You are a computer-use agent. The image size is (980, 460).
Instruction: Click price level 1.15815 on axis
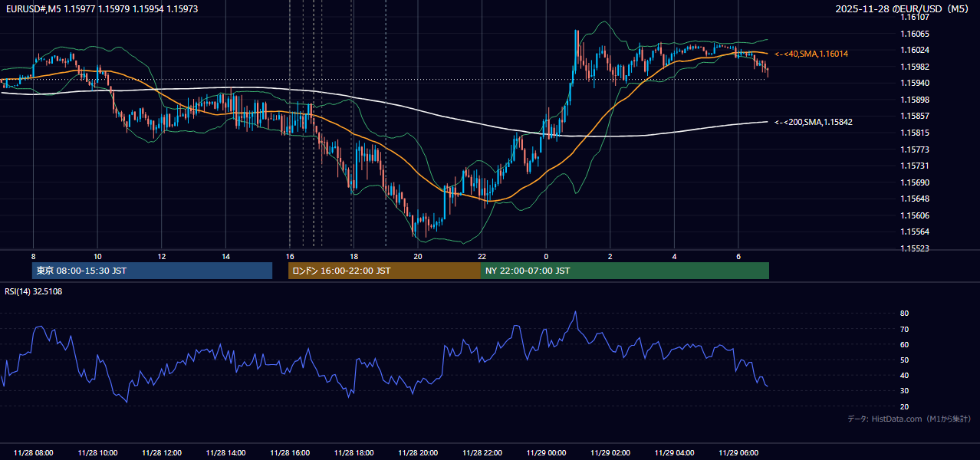(x=915, y=133)
